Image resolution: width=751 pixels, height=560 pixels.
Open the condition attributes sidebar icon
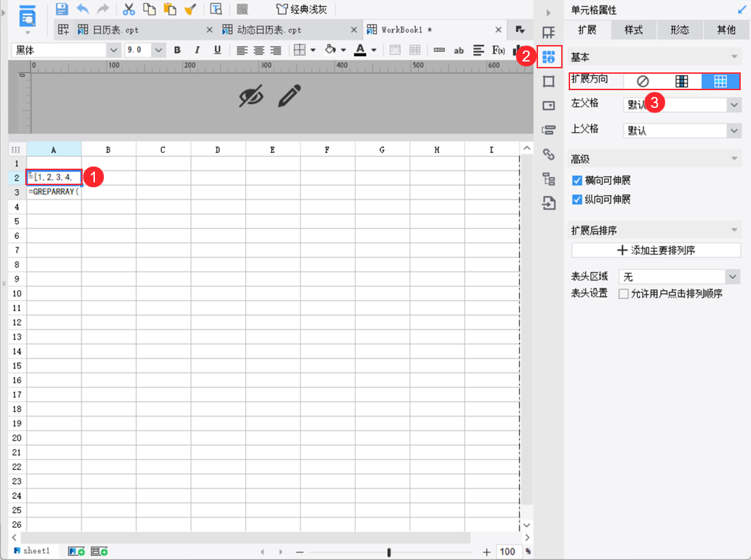(x=549, y=130)
